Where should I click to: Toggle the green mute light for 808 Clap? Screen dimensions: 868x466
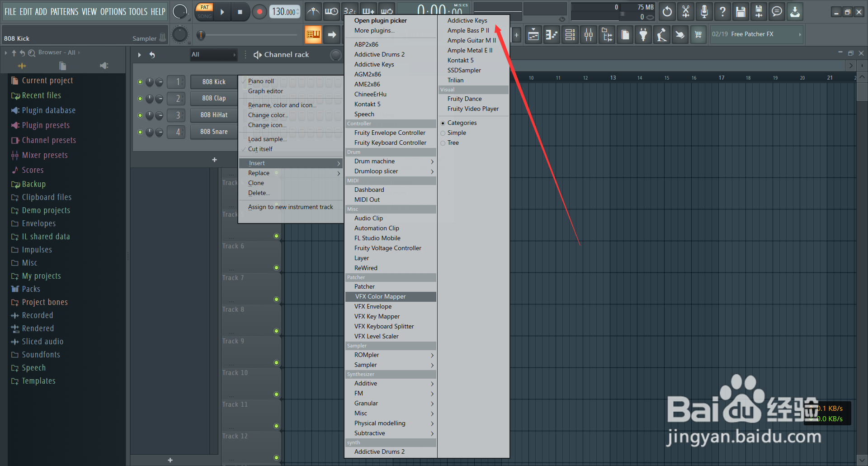coord(140,99)
